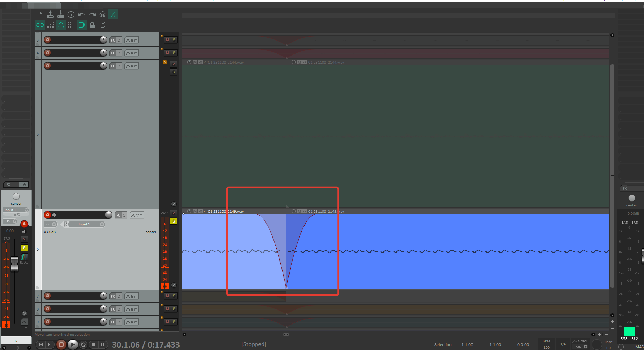Open the Input 1 dropdown on track 6

point(87,224)
